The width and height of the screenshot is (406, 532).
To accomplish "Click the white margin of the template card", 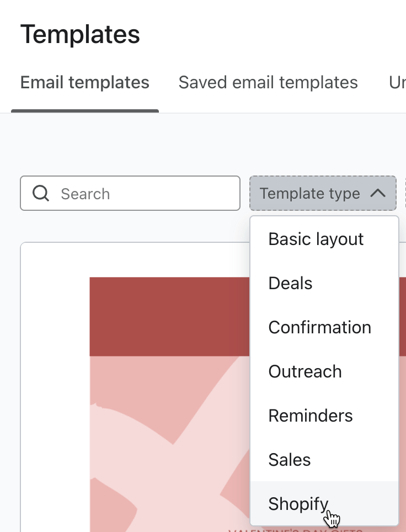I will click(55, 386).
